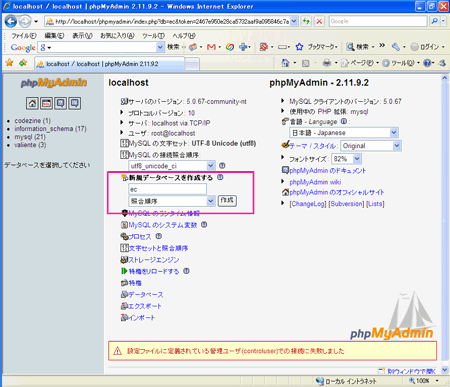Open the View menu

[x=82, y=36]
